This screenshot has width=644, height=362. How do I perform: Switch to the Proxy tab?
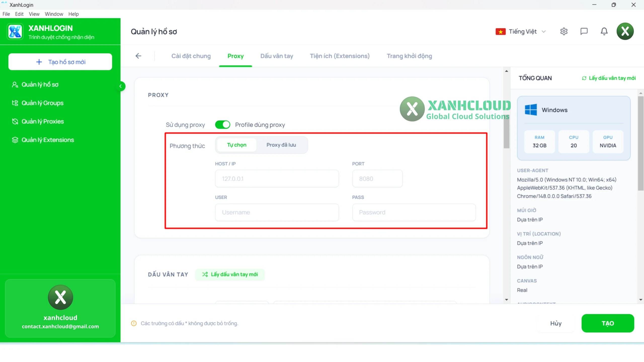(235, 56)
